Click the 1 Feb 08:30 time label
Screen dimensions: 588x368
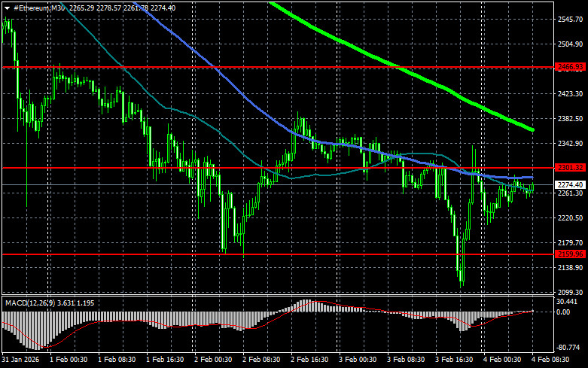click(117, 360)
